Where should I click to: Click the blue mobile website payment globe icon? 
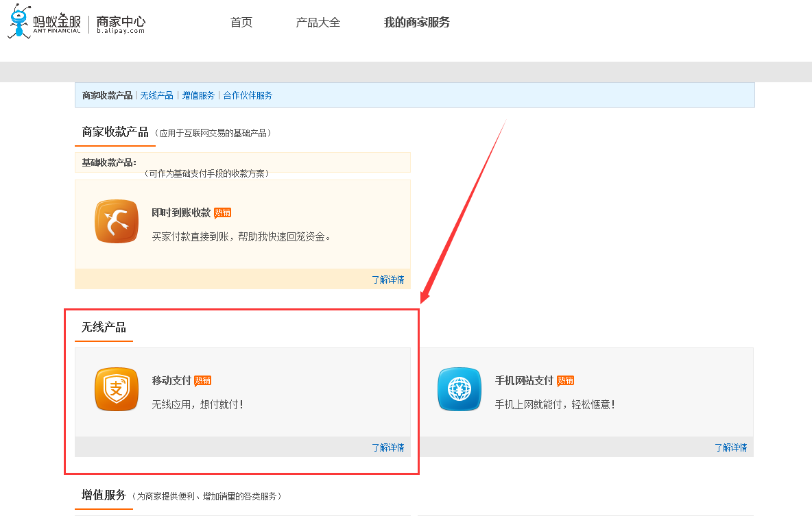pyautogui.click(x=459, y=389)
